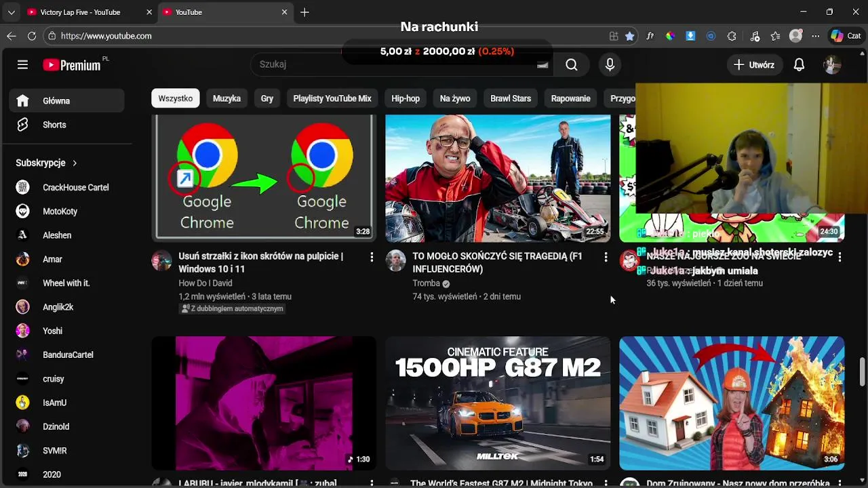Open the Copilot Czat button
Image resolution: width=868 pixels, height=488 pixels.
(846, 36)
